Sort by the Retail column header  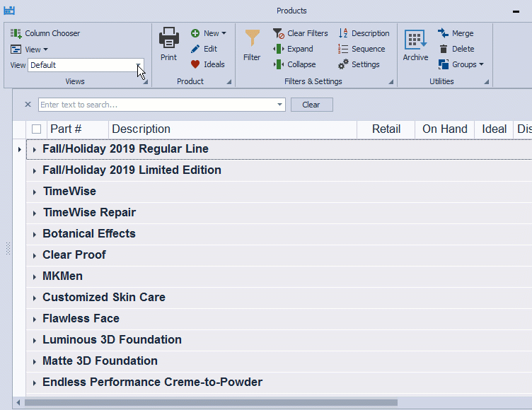(x=386, y=129)
